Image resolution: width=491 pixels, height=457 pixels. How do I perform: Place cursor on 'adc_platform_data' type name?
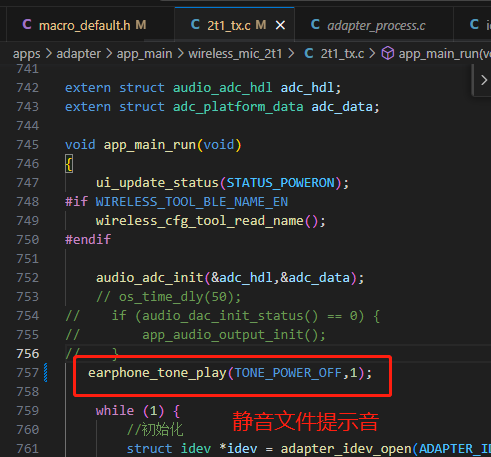click(x=238, y=107)
